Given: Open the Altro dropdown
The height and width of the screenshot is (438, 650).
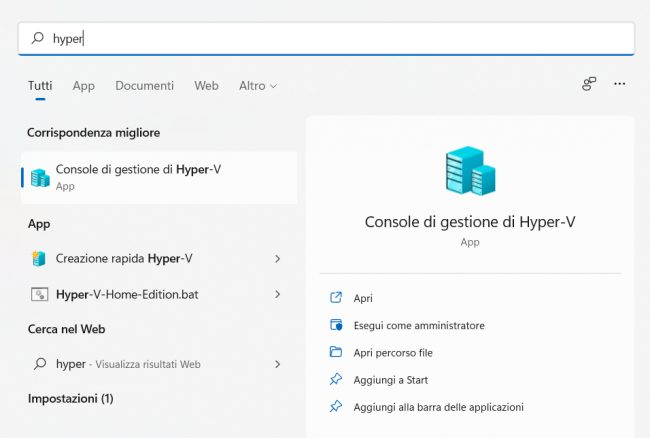Looking at the screenshot, I should pos(258,86).
